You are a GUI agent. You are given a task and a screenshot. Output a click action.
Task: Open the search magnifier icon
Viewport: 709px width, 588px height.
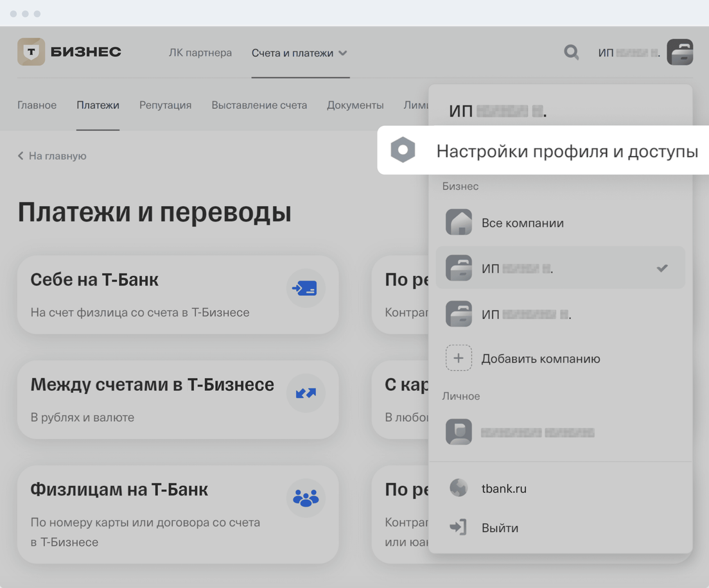(571, 53)
